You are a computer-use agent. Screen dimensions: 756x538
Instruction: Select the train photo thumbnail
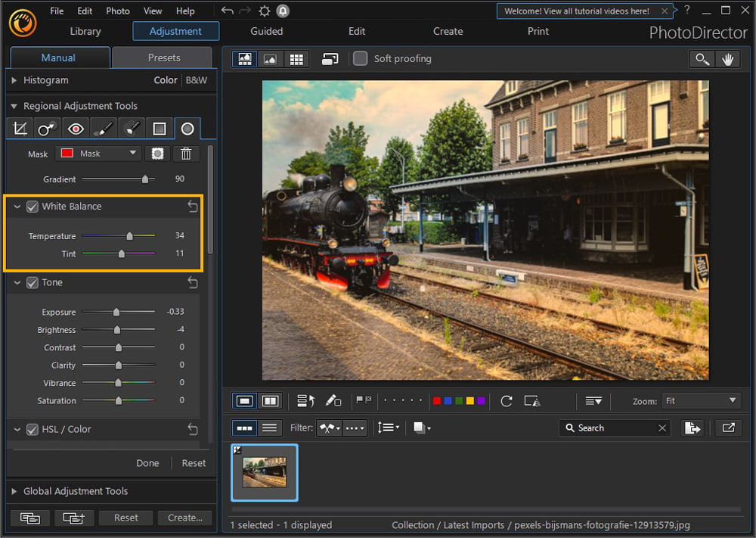264,472
